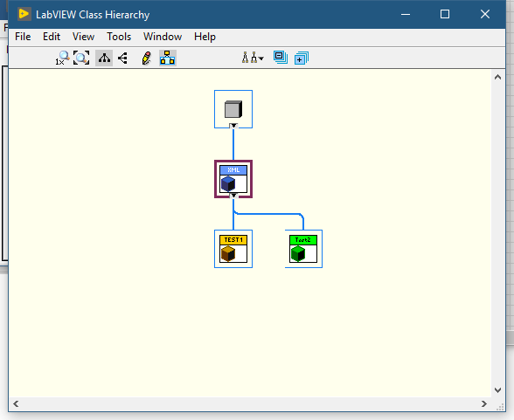Maximize the LabVIEW Class Hierarchy window

[445, 14]
